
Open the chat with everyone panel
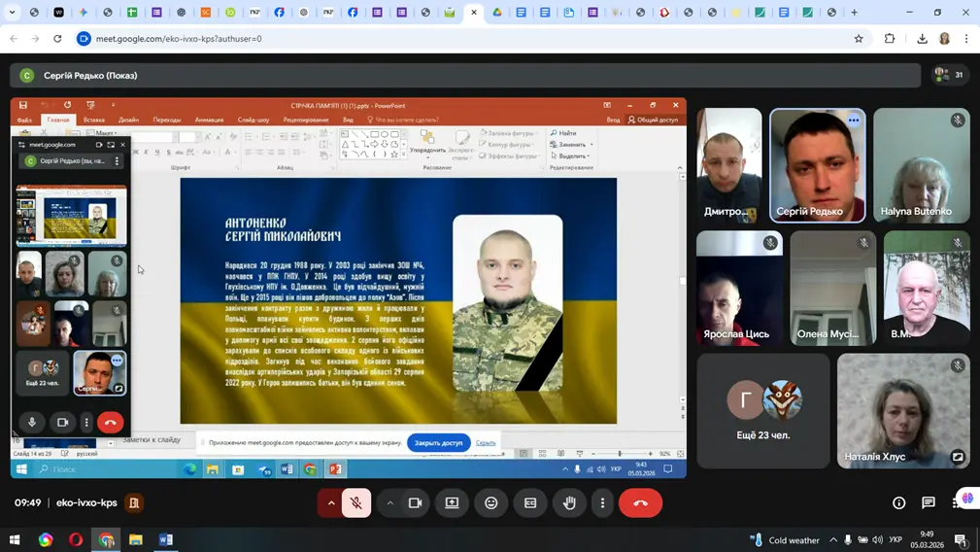tap(929, 502)
